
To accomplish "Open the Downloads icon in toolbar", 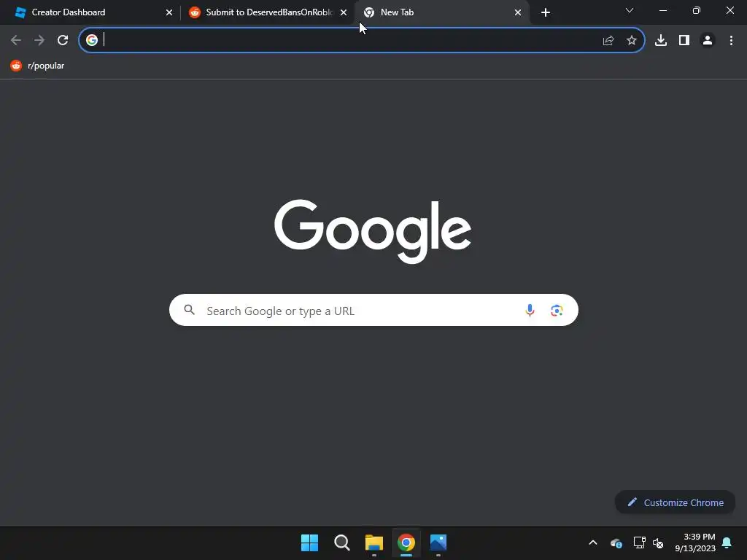I will 661,41.
